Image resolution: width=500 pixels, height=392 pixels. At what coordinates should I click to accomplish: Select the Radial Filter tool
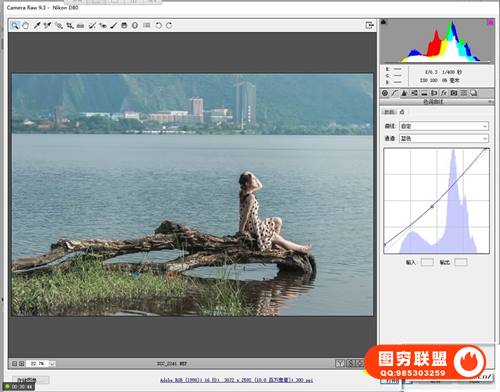tap(135, 25)
